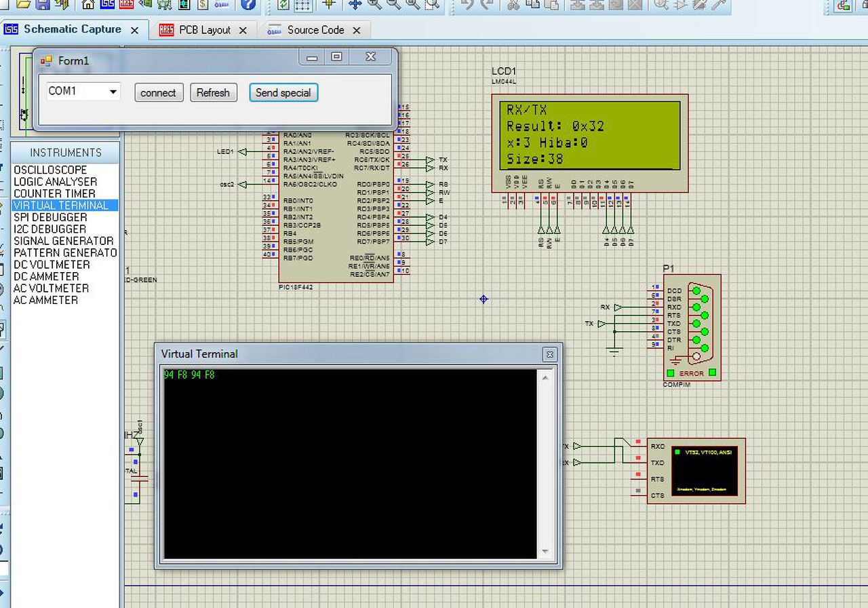Select LOGIC ANALYSER in instruments list

click(55, 182)
